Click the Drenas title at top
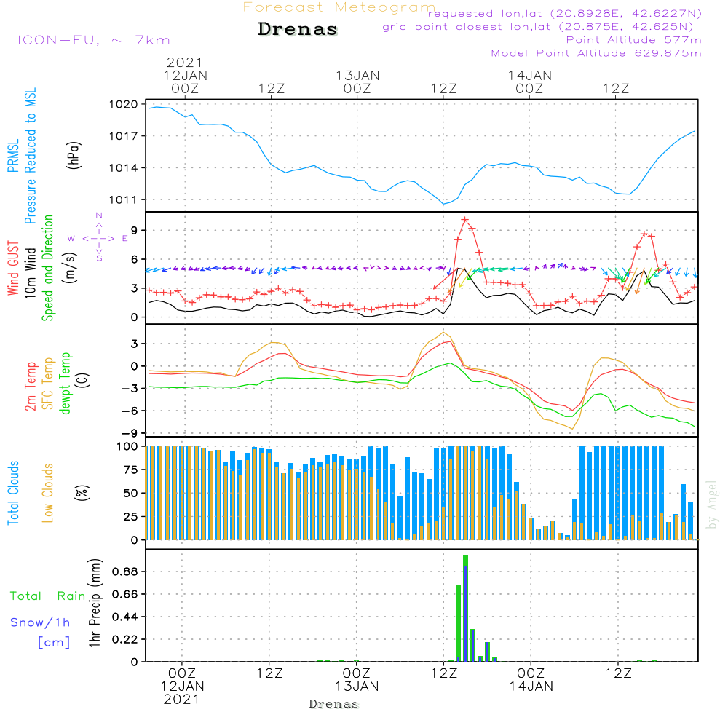Image resolution: width=728 pixels, height=728 pixels. (298, 29)
